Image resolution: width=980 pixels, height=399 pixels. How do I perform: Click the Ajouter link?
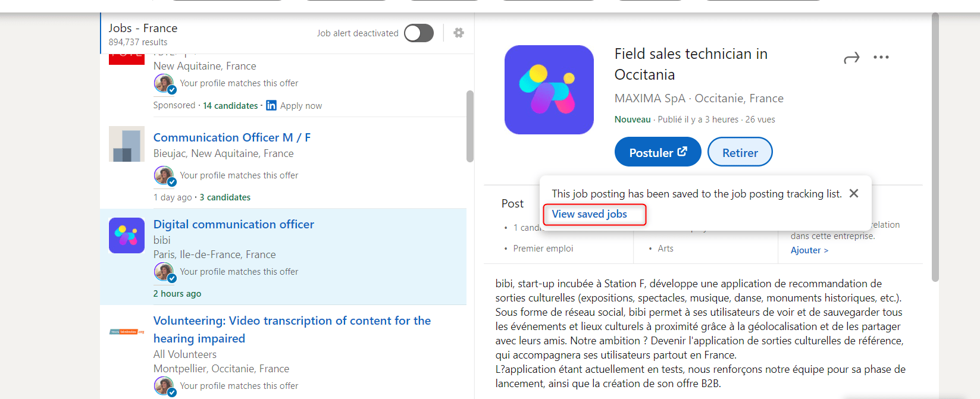pyautogui.click(x=809, y=250)
